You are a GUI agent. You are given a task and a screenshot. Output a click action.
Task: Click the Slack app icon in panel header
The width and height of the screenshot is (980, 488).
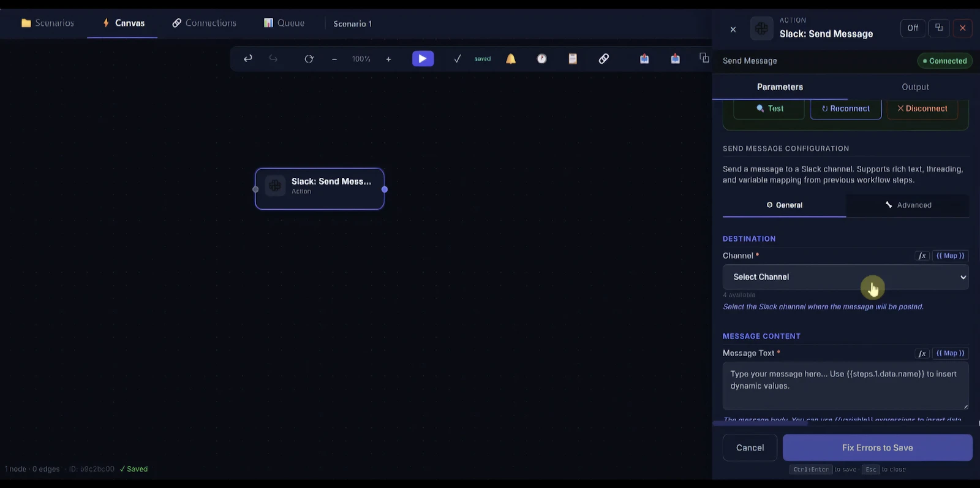click(762, 28)
